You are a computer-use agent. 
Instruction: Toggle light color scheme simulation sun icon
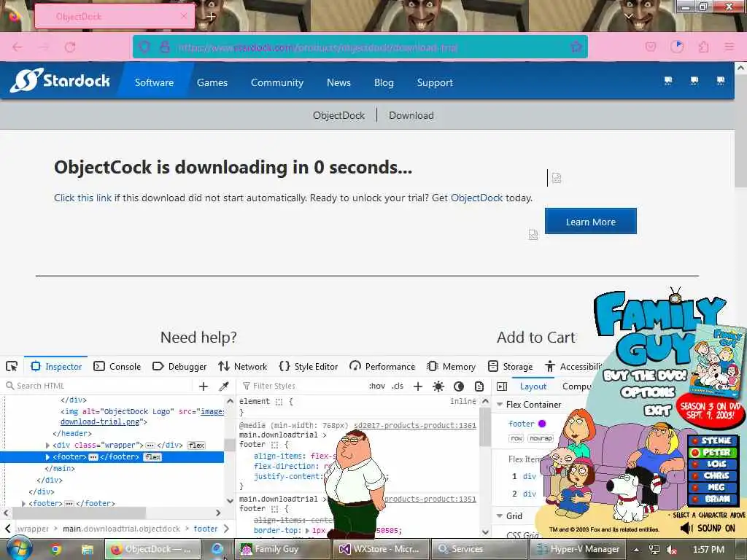pyautogui.click(x=438, y=386)
